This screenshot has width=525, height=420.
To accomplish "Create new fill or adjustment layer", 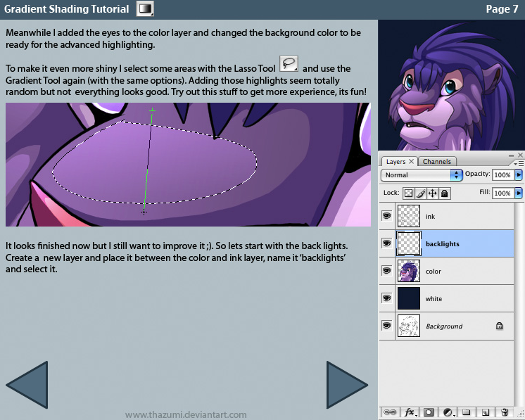I will [448, 412].
